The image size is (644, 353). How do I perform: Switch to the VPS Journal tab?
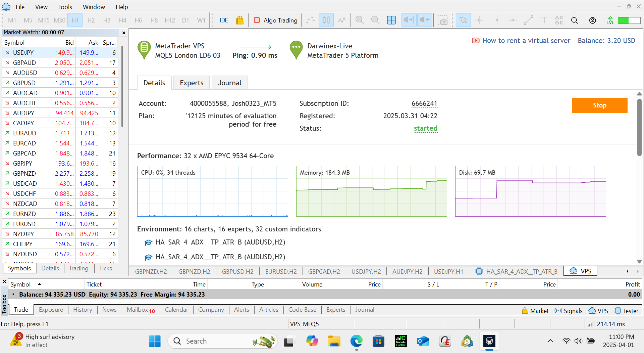230,83
